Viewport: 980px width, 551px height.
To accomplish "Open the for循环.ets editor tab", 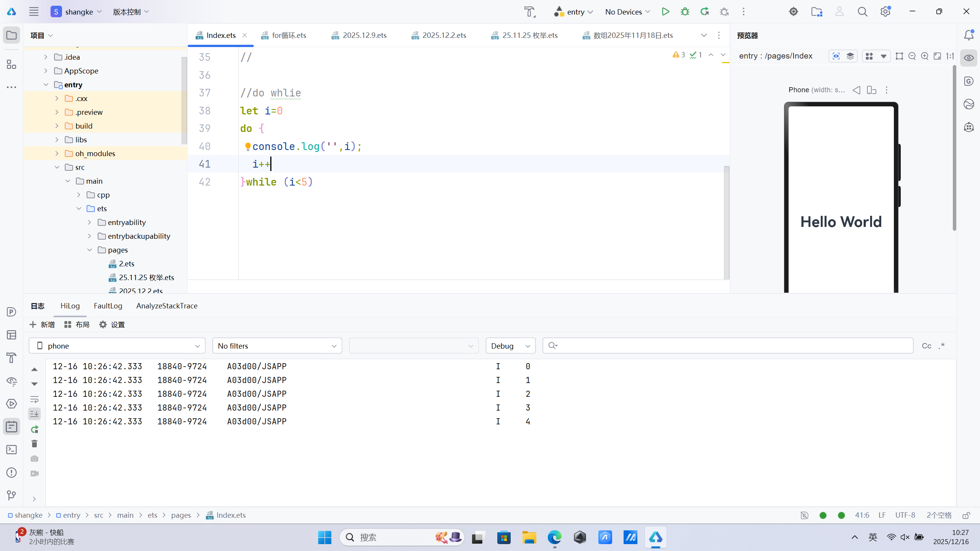I will click(x=289, y=35).
